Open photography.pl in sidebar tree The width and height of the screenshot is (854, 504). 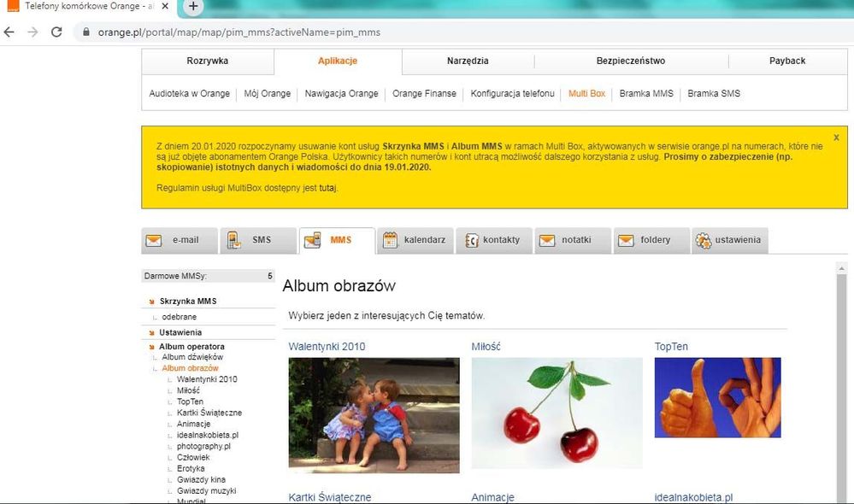[x=203, y=446]
